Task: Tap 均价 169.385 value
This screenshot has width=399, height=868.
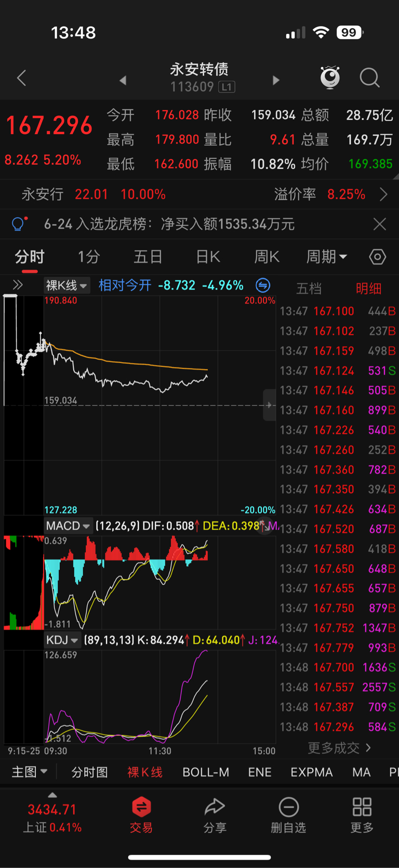Action: 370,164
